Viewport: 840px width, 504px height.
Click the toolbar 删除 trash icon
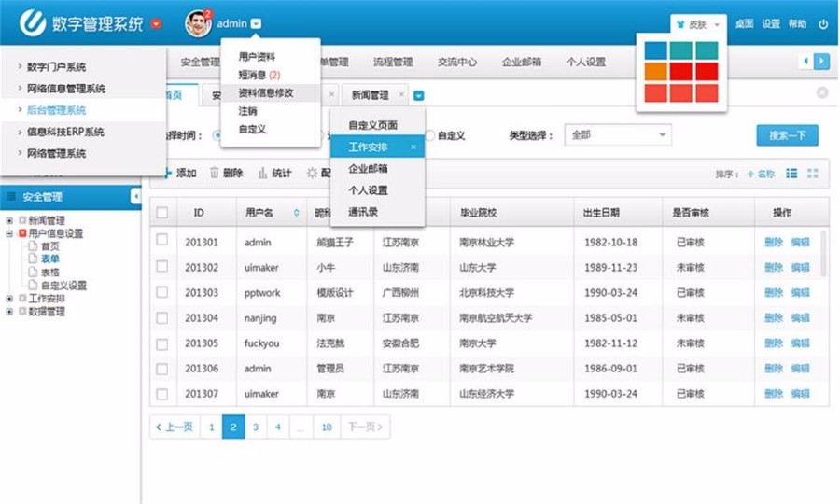tap(215, 173)
